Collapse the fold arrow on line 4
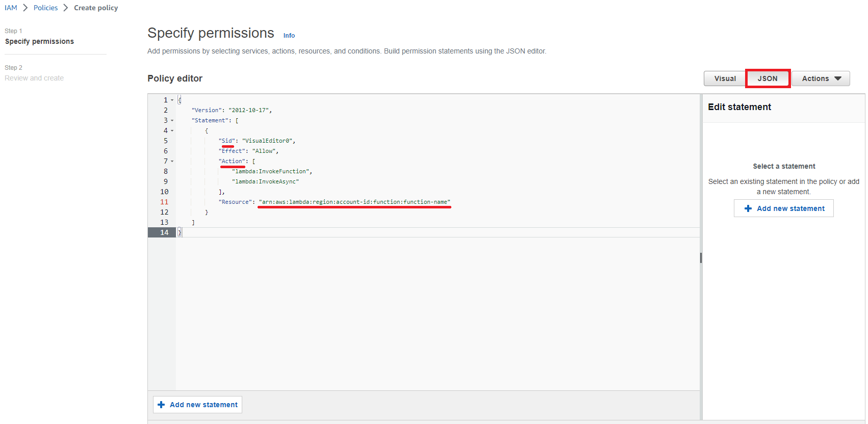 pyautogui.click(x=172, y=130)
